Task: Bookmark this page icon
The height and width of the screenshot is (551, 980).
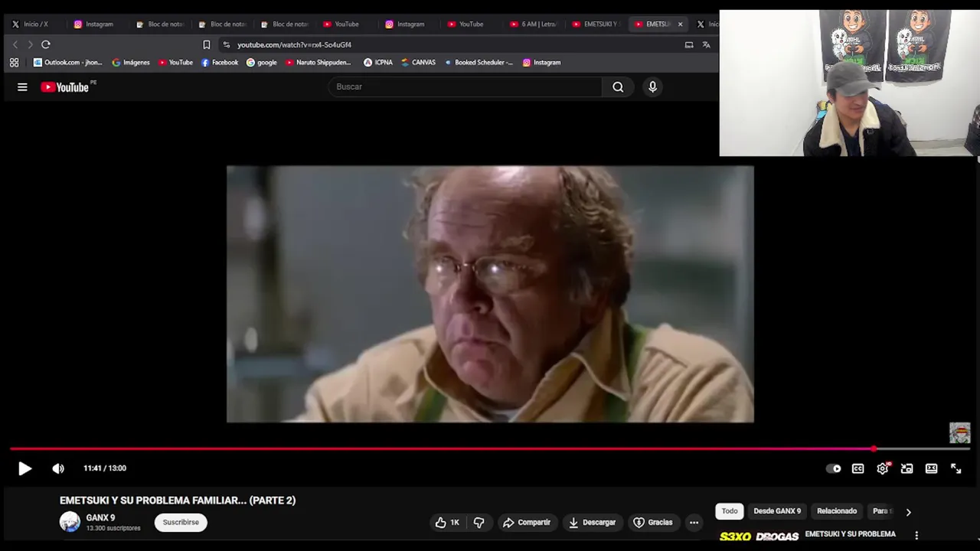Action: coord(206,45)
